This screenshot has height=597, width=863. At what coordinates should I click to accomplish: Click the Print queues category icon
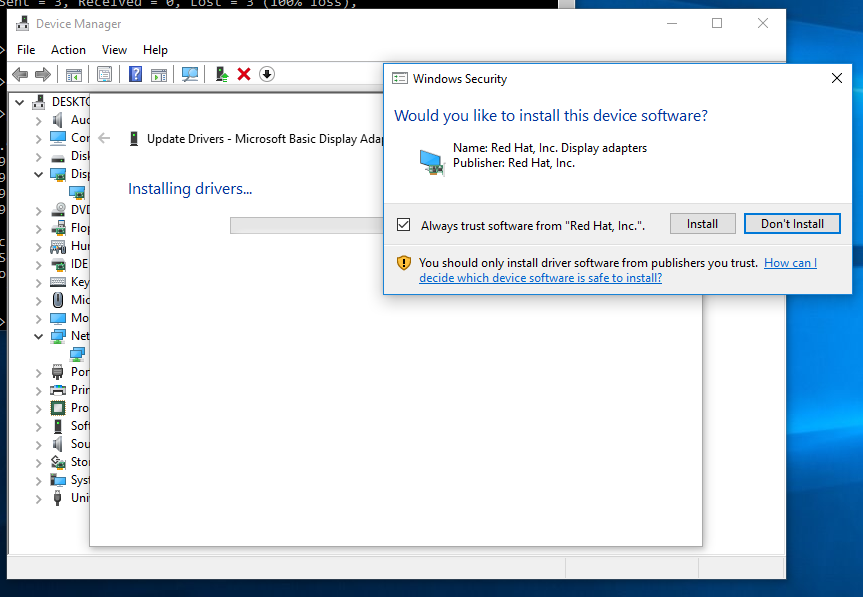[58, 390]
